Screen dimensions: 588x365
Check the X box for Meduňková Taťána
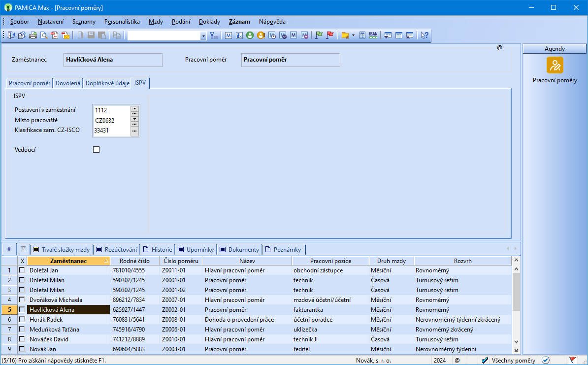pos(22,330)
